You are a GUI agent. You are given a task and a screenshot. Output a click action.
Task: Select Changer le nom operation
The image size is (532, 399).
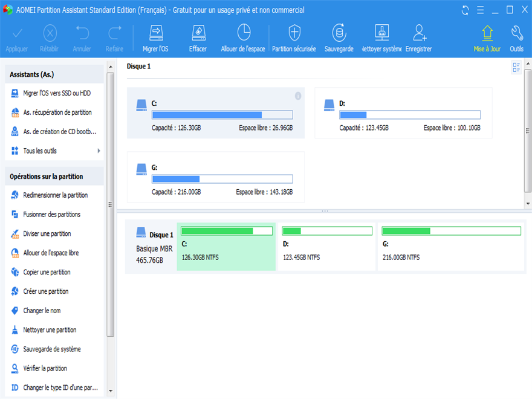54,311
